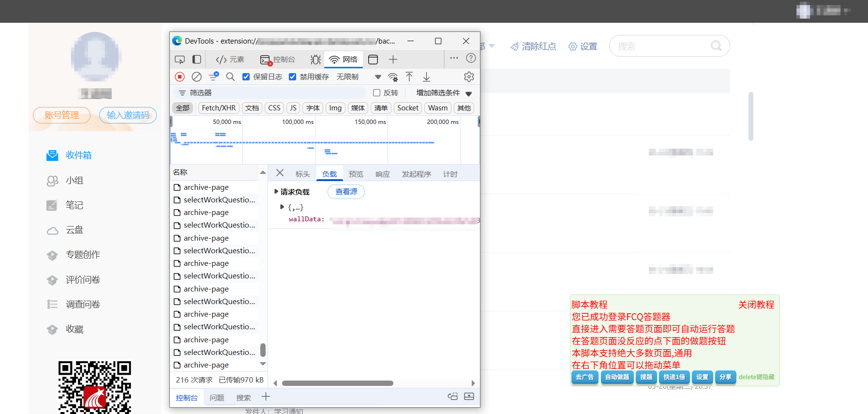This screenshot has width=868, height=414.
Task: Click the horizontal scrollbar in payload panel
Action: (x=337, y=383)
